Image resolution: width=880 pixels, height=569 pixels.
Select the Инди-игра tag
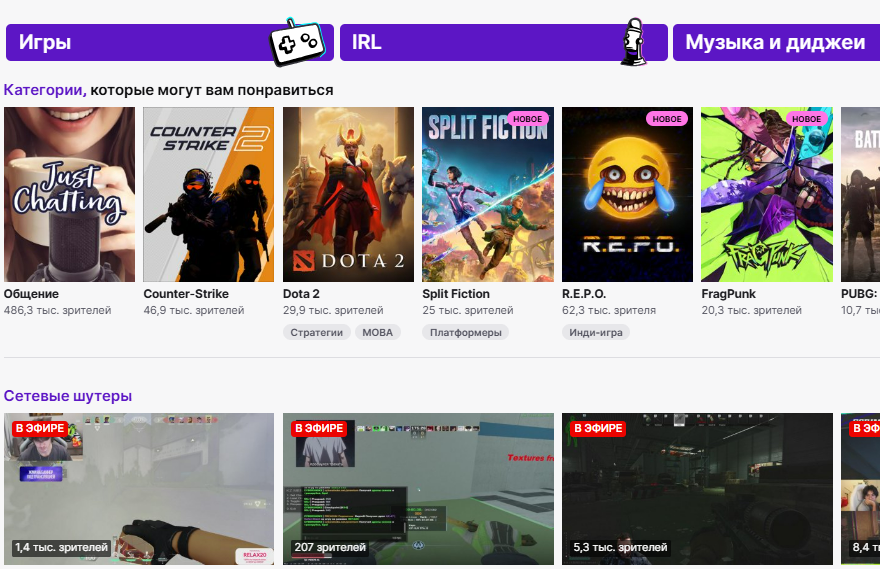click(596, 332)
